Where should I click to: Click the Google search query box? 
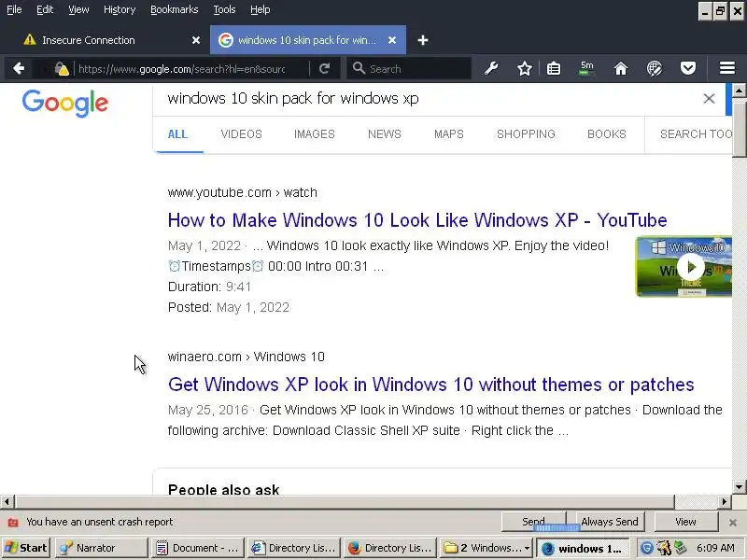pos(429,99)
